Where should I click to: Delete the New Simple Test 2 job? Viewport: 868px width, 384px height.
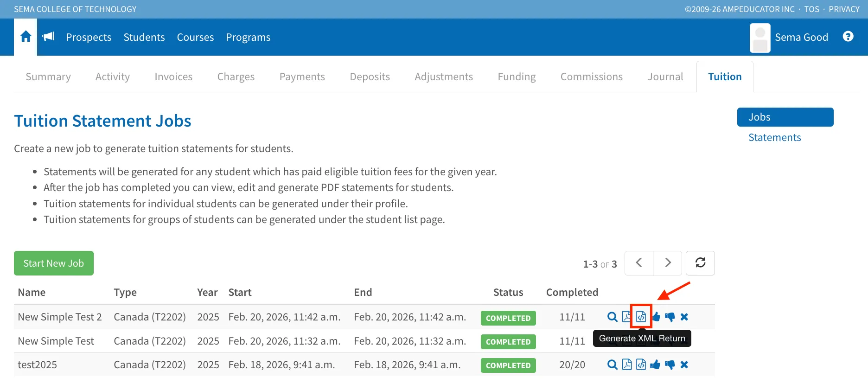click(x=684, y=317)
